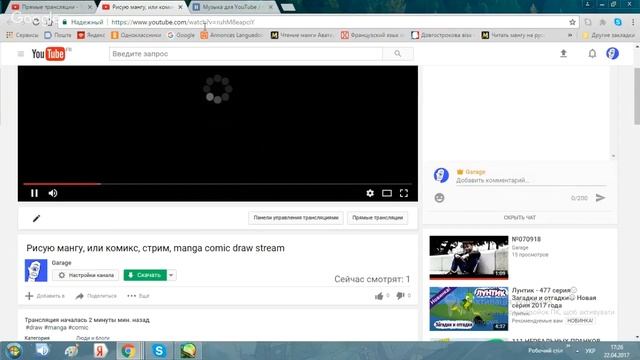640x360 pixels.
Task: Open the three-dot Ещё menu
Action: coord(138,296)
